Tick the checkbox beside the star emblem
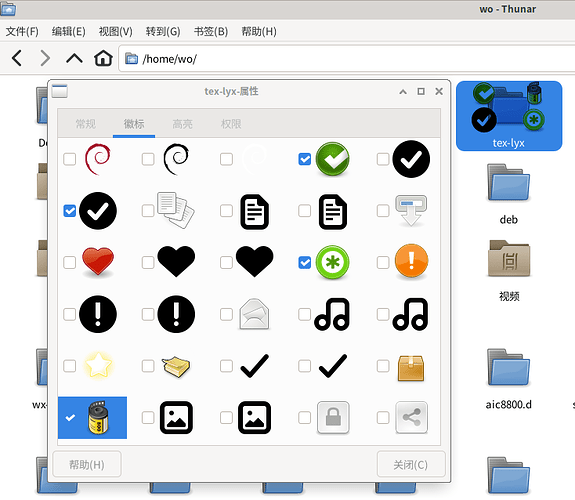 [x=69, y=366]
